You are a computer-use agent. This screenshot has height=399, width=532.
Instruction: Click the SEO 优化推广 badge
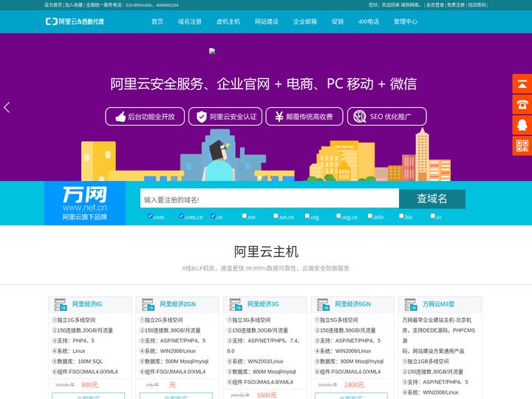point(386,117)
